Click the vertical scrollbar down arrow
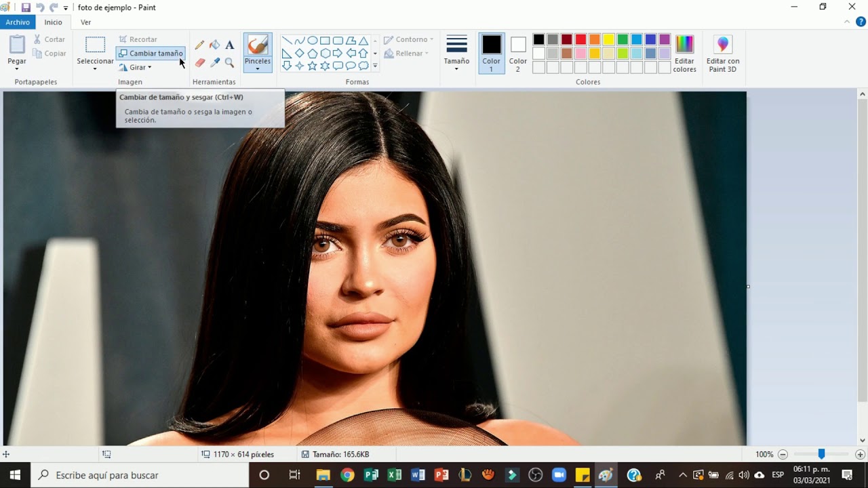868x488 pixels. [863, 441]
